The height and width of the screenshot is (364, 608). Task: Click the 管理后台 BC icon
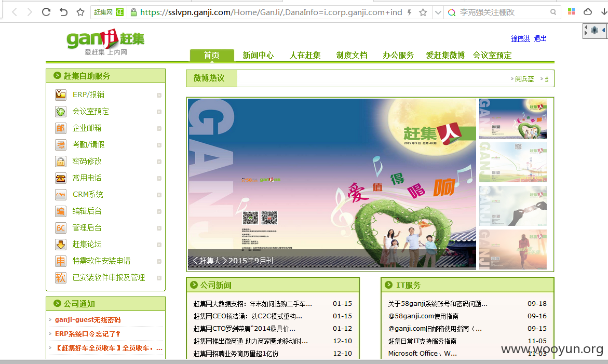61,228
